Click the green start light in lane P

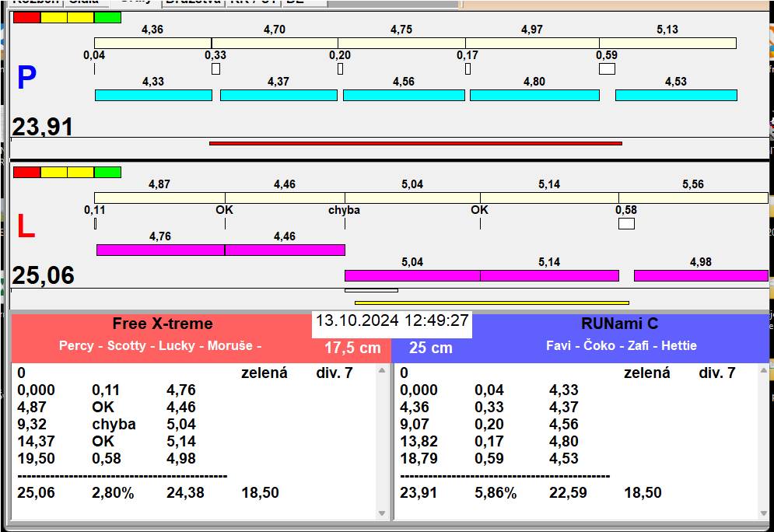coord(107,18)
